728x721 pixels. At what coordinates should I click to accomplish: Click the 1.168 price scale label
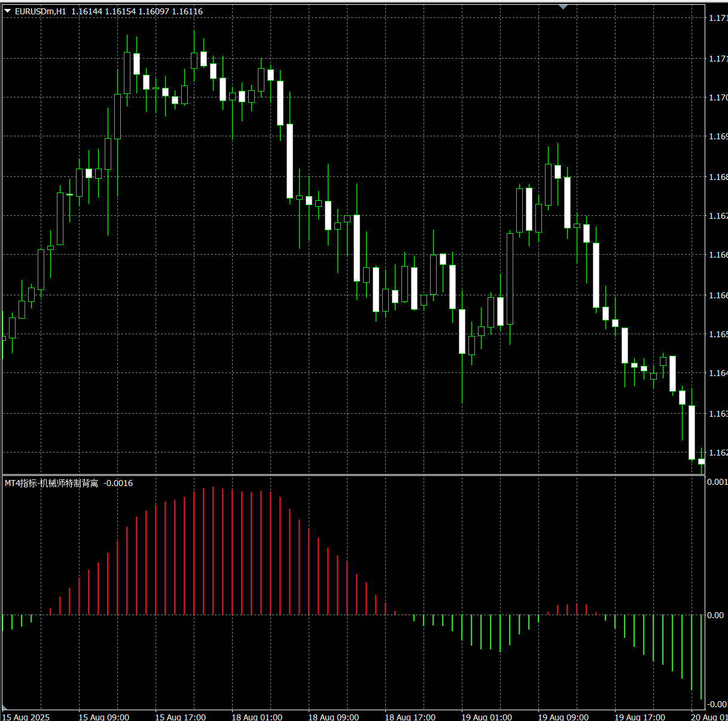(718, 177)
